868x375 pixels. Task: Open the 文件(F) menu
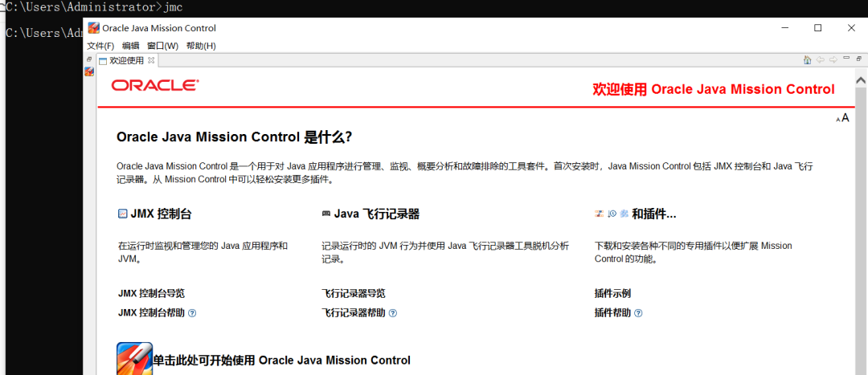click(x=100, y=46)
